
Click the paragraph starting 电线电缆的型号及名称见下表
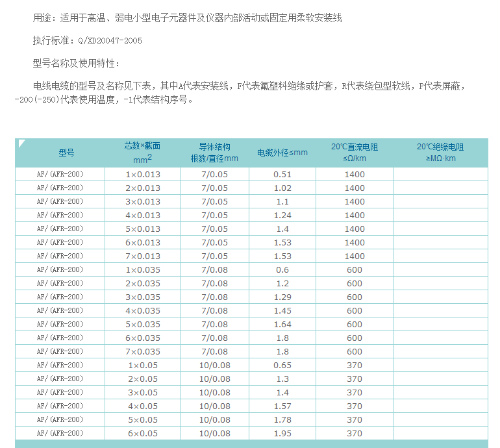pyautogui.click(x=240, y=93)
